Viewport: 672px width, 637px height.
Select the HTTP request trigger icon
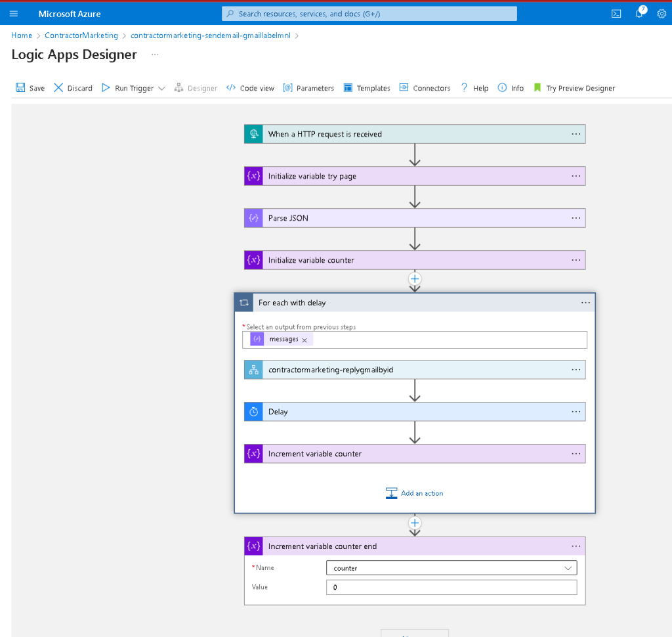pyautogui.click(x=254, y=134)
